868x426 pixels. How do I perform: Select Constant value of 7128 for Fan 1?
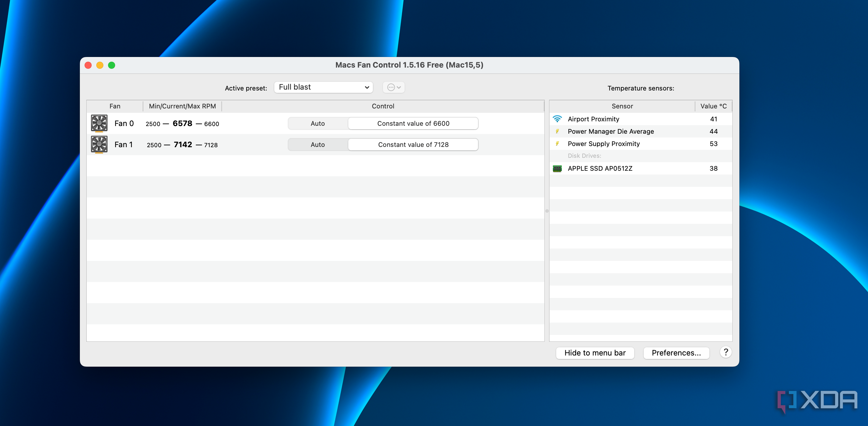tap(413, 145)
